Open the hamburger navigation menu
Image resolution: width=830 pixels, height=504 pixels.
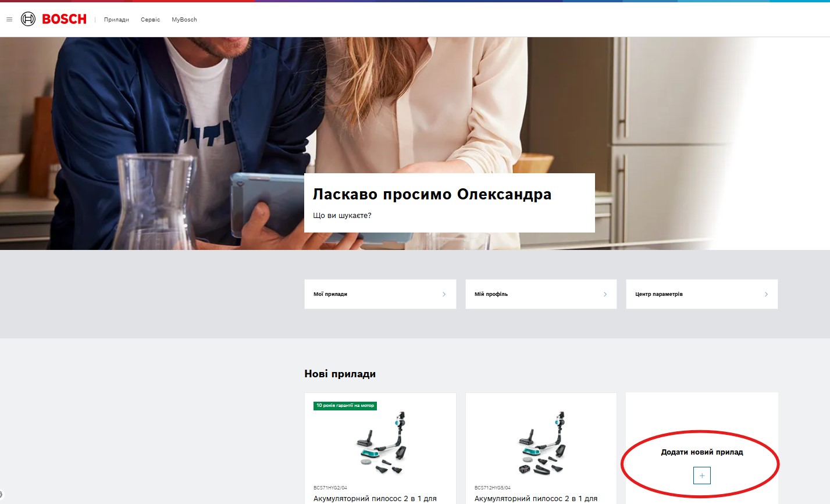point(9,20)
